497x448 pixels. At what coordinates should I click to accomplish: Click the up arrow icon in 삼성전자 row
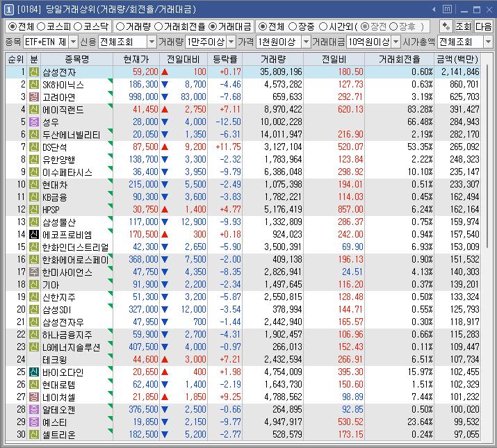(165, 72)
